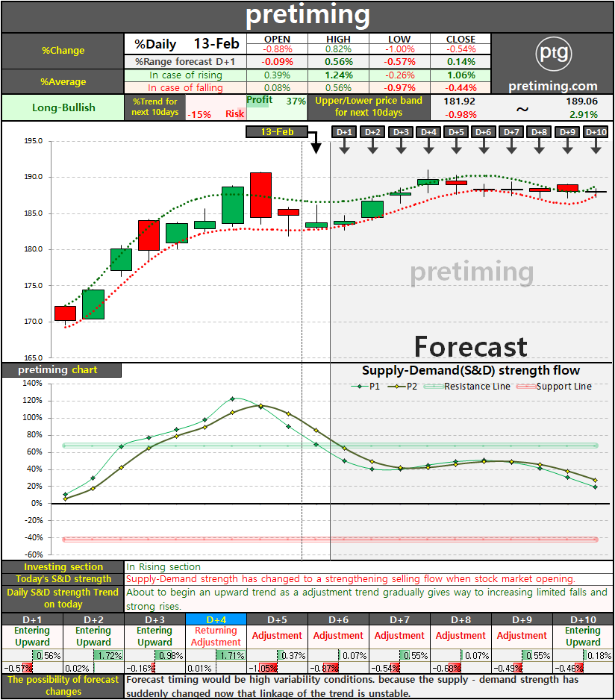
Task: Select the D+3 forecast marker
Action: pyautogui.click(x=401, y=131)
